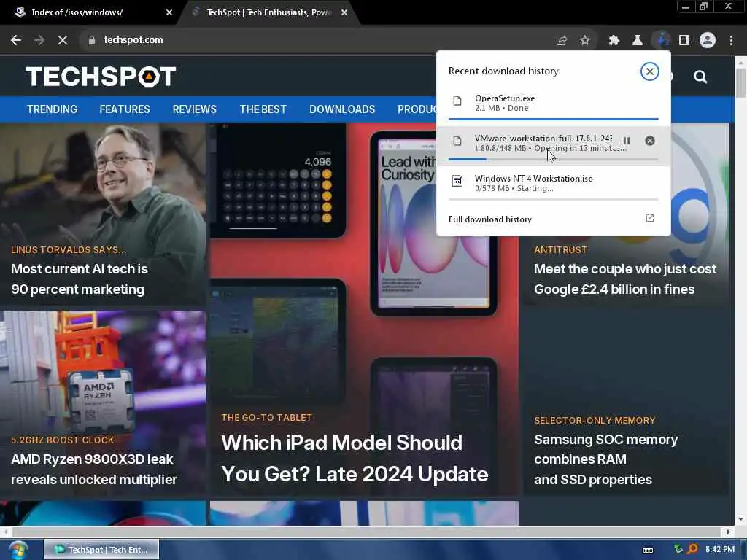The image size is (747, 560).
Task: Open the TechSpot search magnifier
Action: pyautogui.click(x=700, y=77)
